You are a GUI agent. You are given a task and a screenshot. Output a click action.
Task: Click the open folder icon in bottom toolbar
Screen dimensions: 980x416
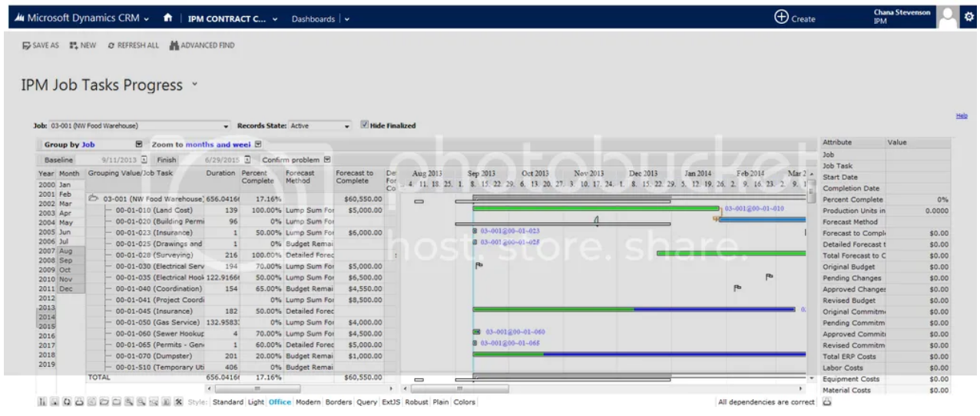click(104, 402)
